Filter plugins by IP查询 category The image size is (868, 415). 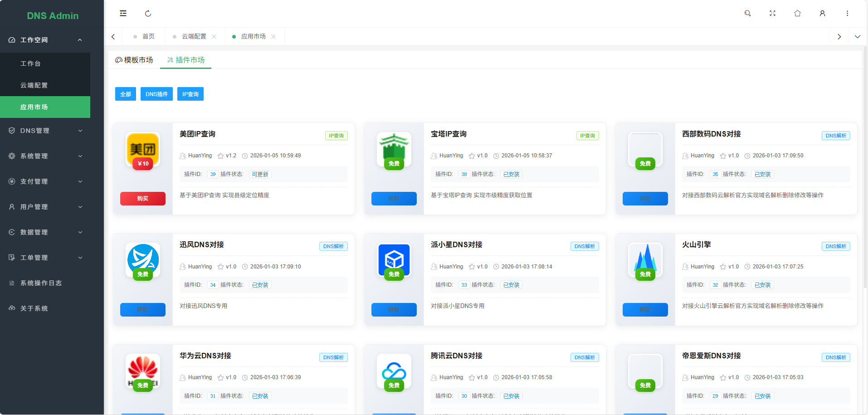coord(190,94)
